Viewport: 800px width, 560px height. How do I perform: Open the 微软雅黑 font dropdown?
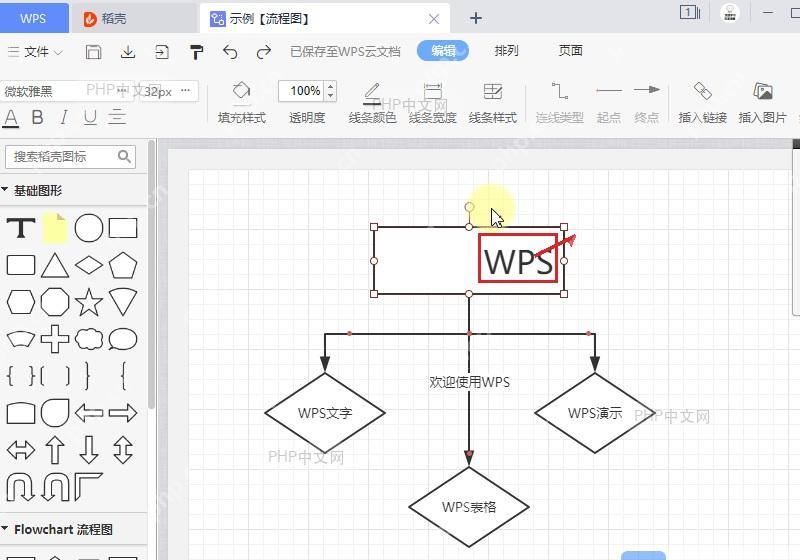pyautogui.click(x=66, y=91)
